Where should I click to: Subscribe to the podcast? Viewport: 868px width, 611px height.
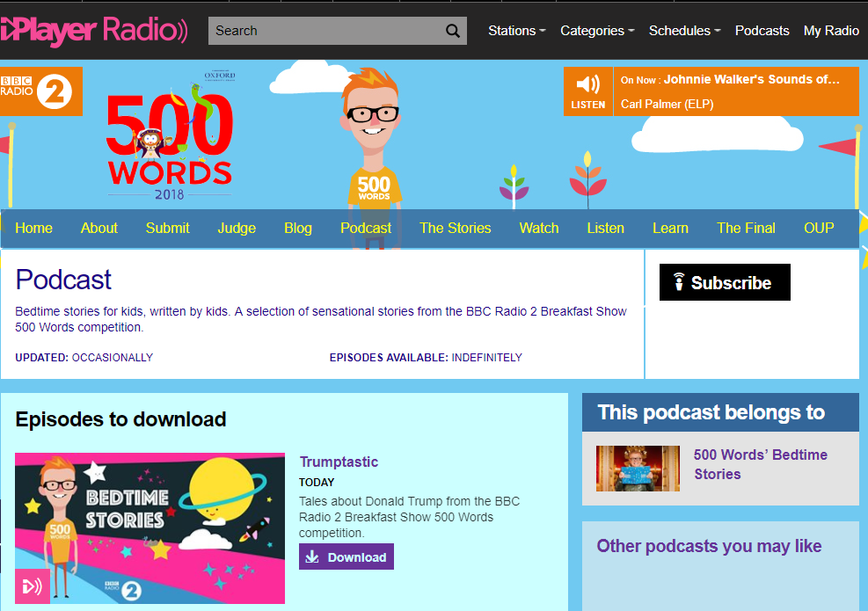pos(724,282)
